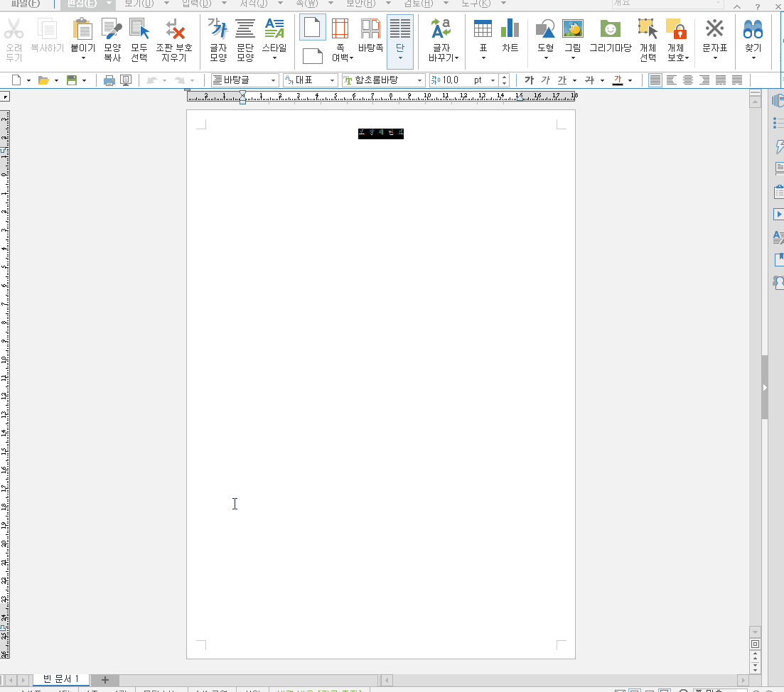Open the 스타일 styles tool
784x692 pixels.
click(274, 36)
